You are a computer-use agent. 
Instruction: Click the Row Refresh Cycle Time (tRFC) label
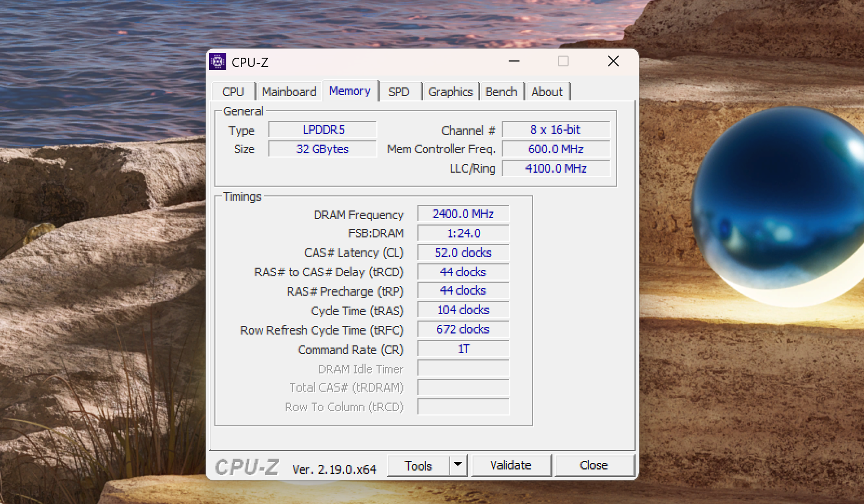322,330
